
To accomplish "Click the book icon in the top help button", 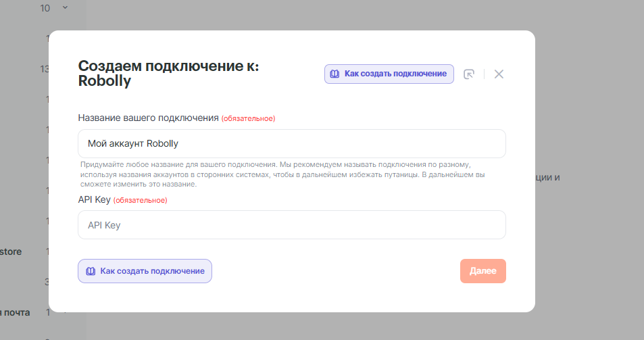I will pyautogui.click(x=334, y=74).
